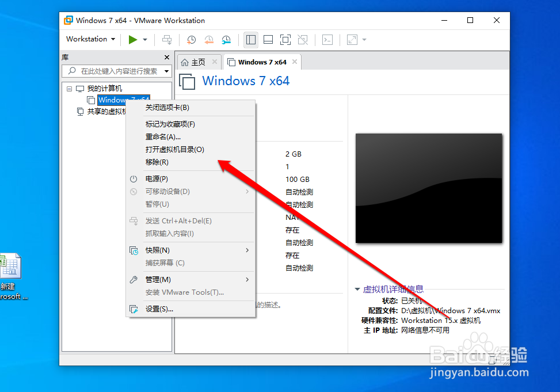Screen dimensions: 560x392
Task: Open stretch display dropdown arrow
Action: click(364, 40)
